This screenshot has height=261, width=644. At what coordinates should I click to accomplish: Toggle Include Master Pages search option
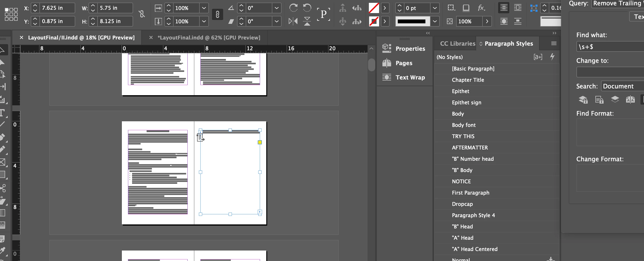point(630,99)
